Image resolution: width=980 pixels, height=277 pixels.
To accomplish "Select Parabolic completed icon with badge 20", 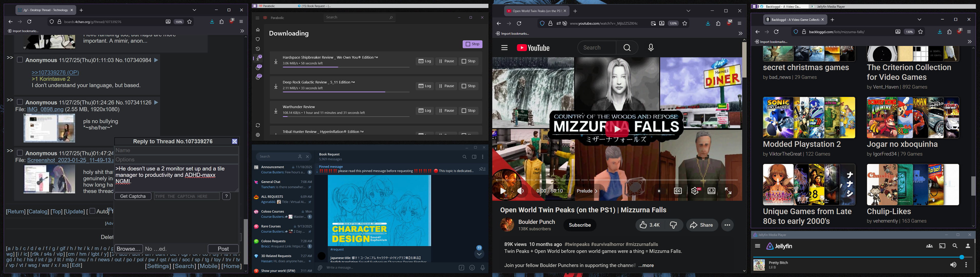I will coord(259,77).
